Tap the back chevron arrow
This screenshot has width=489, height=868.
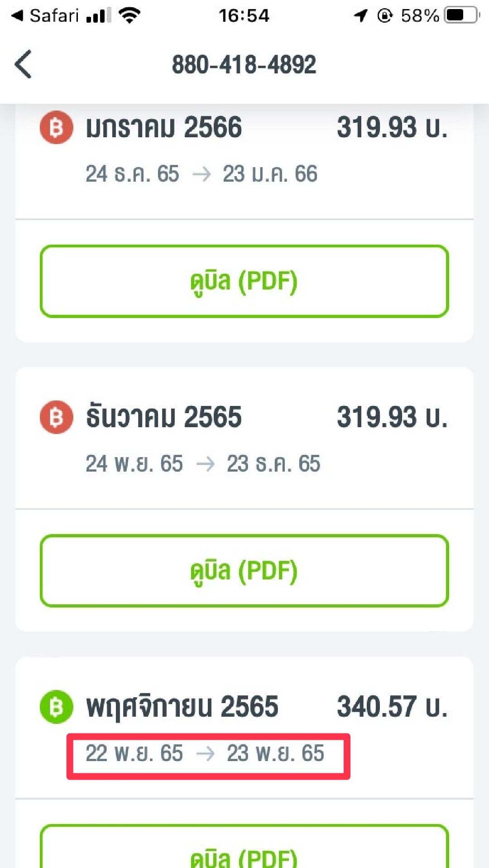coord(24,64)
